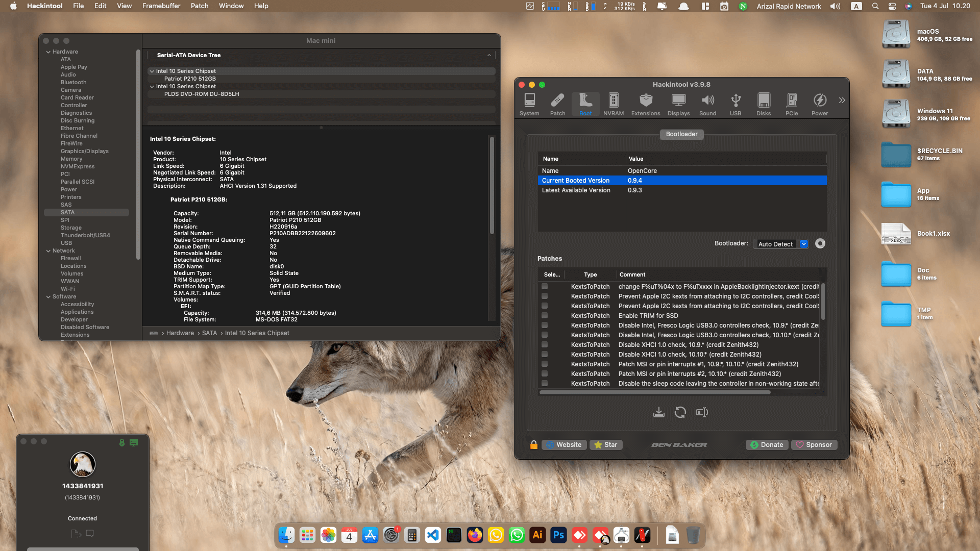Click the Sponsor button

pos(814,445)
